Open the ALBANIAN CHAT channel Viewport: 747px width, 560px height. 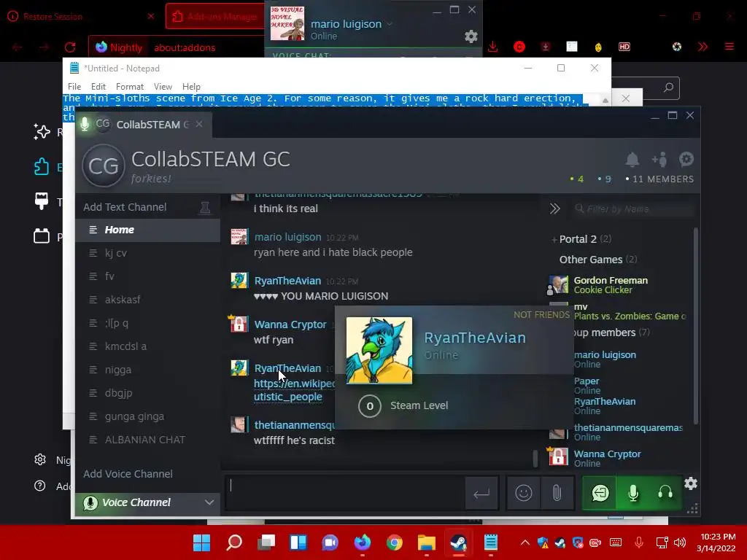tap(147, 440)
